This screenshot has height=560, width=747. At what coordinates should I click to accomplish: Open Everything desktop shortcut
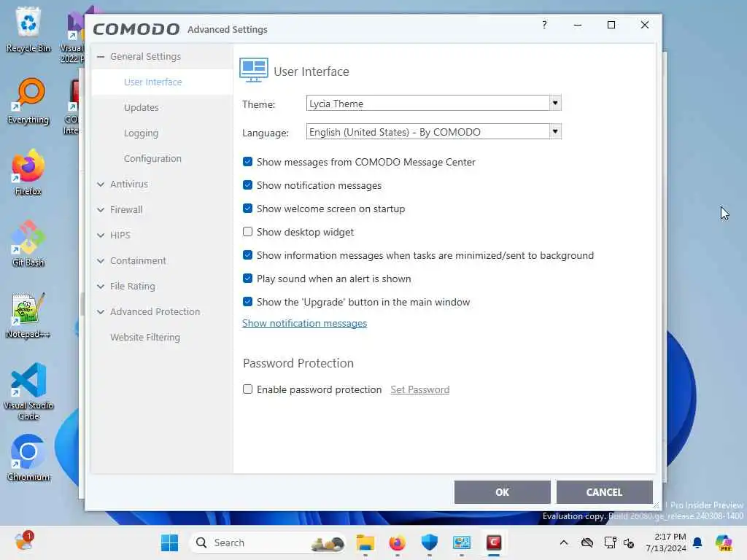click(x=28, y=101)
